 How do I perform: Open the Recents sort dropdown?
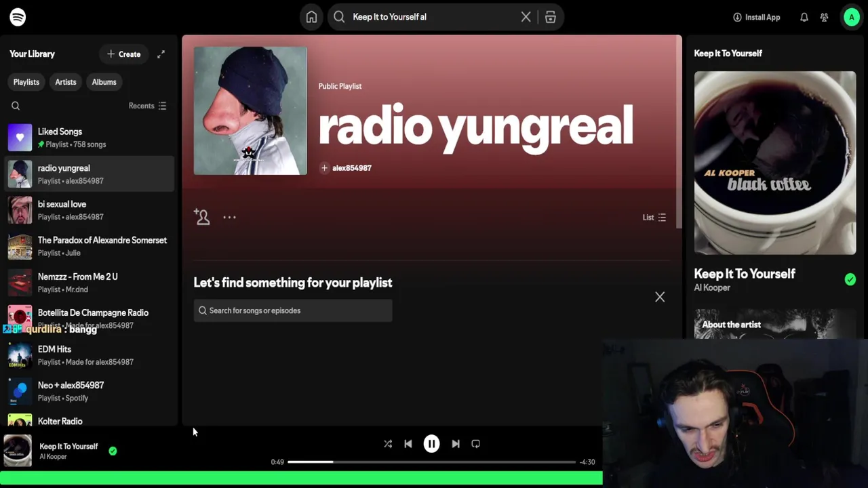148,106
